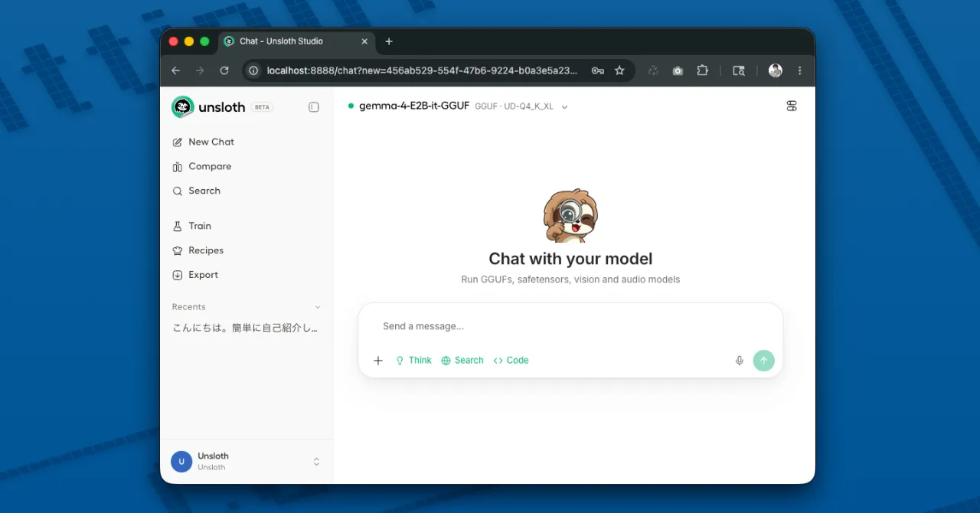Image resolution: width=980 pixels, height=513 pixels.
Task: Toggle Code mode
Action: 511,361
